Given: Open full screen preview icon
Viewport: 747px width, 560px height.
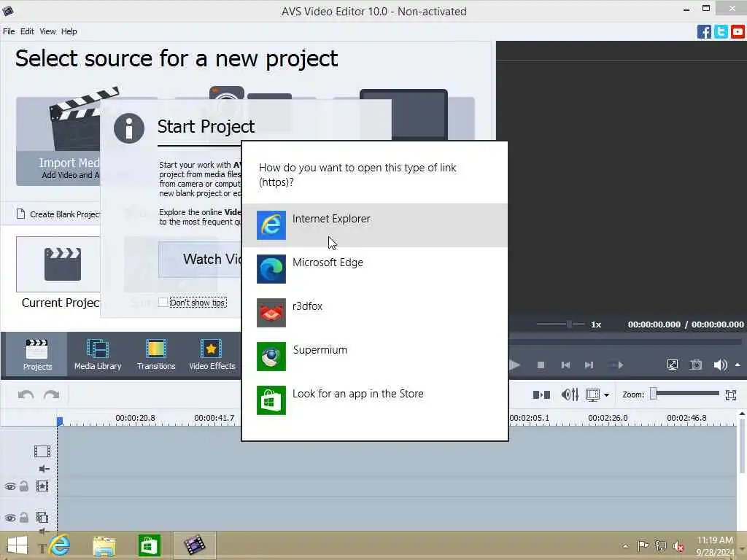Looking at the screenshot, I should click(672, 365).
